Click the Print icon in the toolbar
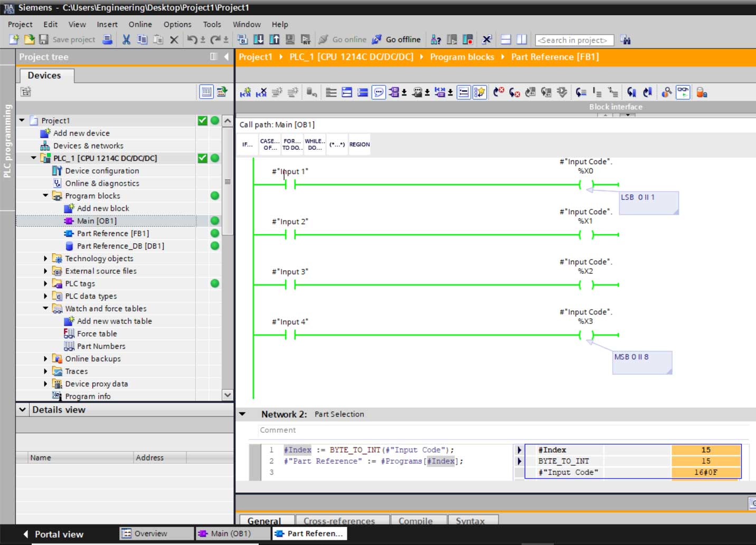Viewport: 756px width, 545px height. pos(107,40)
